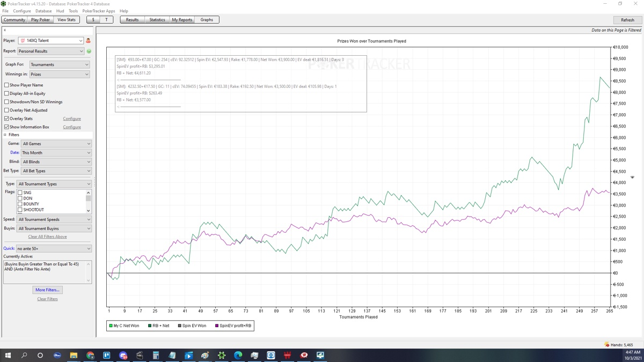Open the Quick filter dropdown

coord(54,249)
